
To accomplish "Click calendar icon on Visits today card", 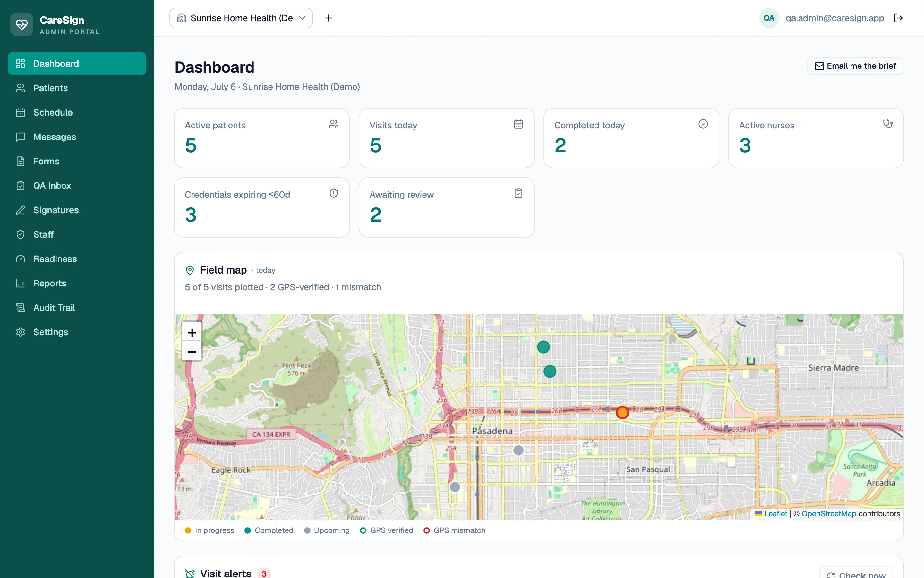I will pos(518,124).
